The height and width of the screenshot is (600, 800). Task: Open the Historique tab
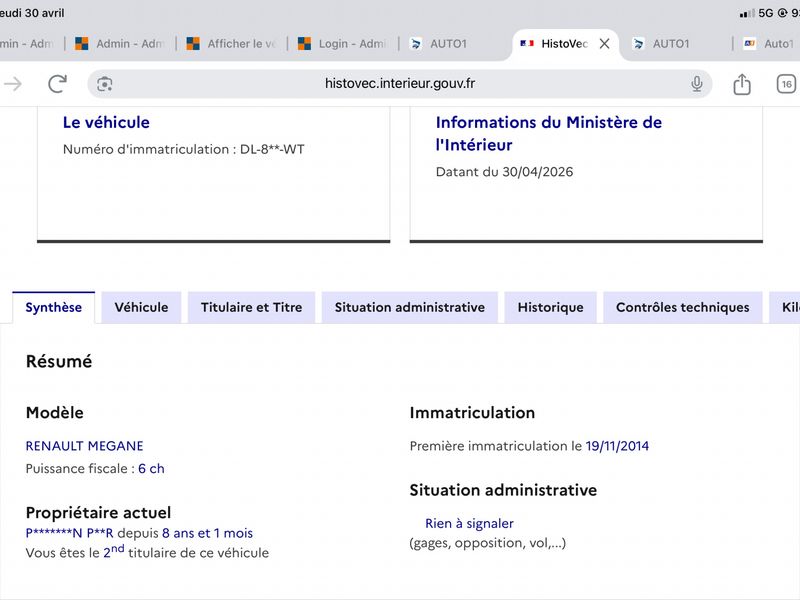(551, 307)
